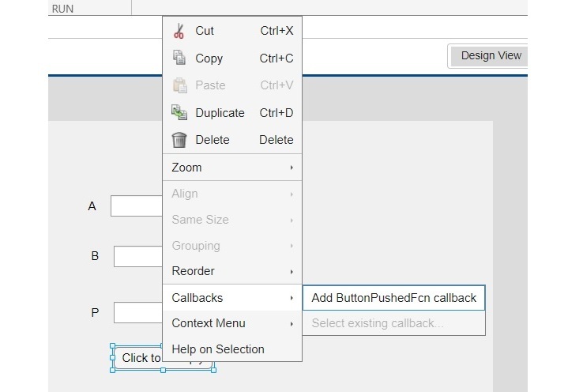Click the grayed Paste clipboard icon
The width and height of the screenshot is (568, 392).
(179, 85)
